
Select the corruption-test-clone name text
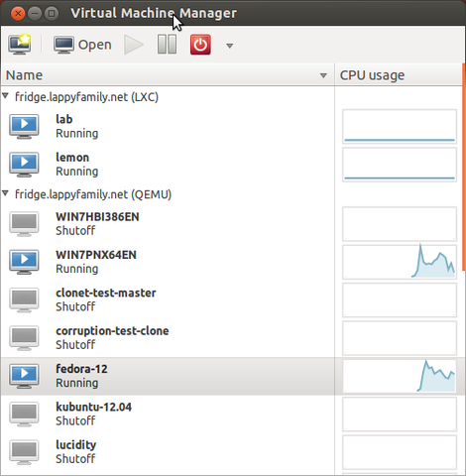112,331
